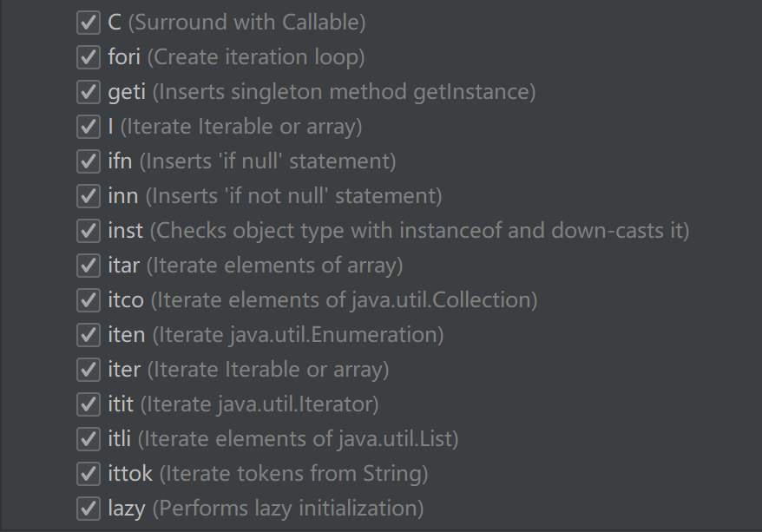
Task: Toggle the 'fori' template checkbox
Action: (x=89, y=57)
